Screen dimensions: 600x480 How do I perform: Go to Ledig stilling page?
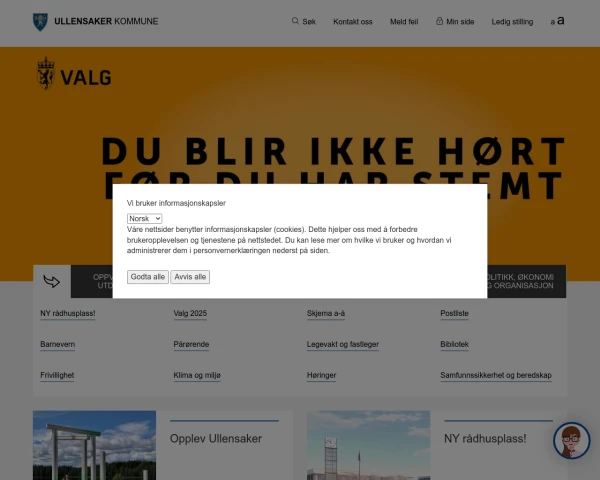pos(512,21)
